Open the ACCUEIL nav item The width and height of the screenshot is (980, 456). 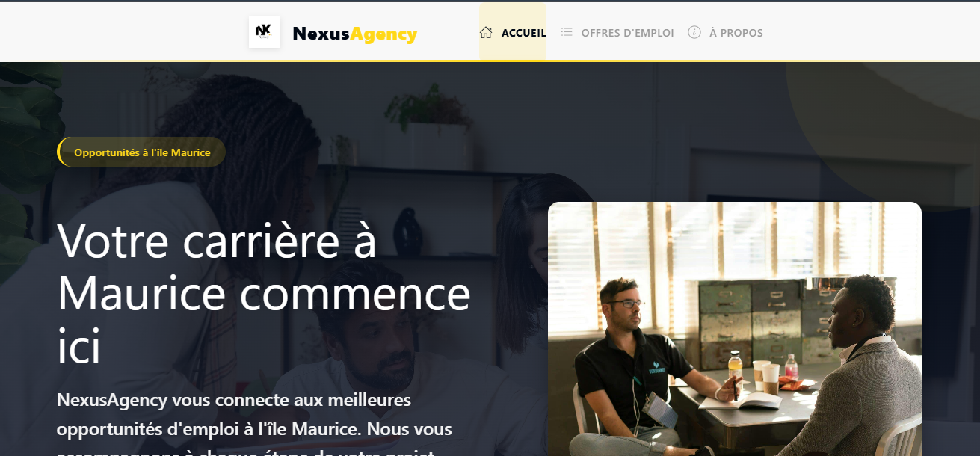pos(513,32)
